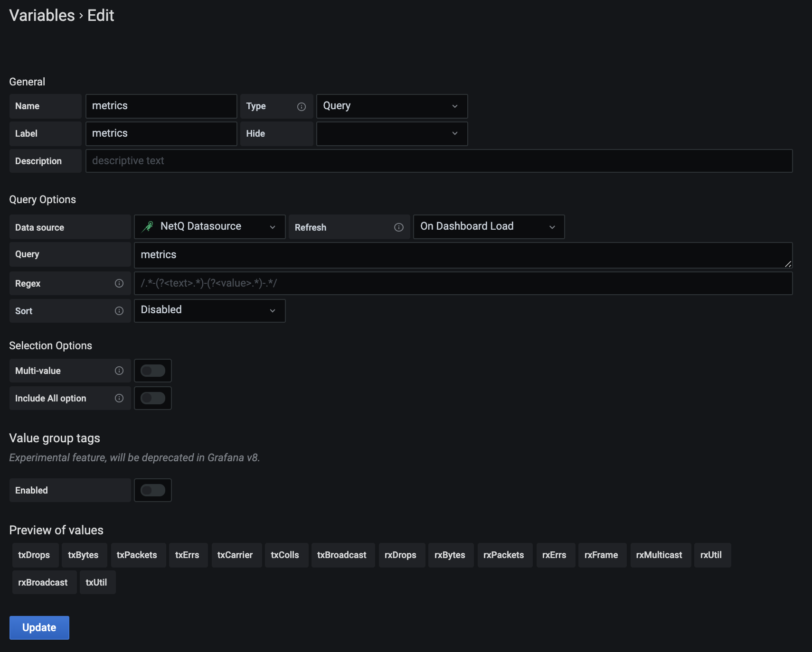Enable the Multi-value switch
This screenshot has height=652, width=812.
tap(153, 371)
